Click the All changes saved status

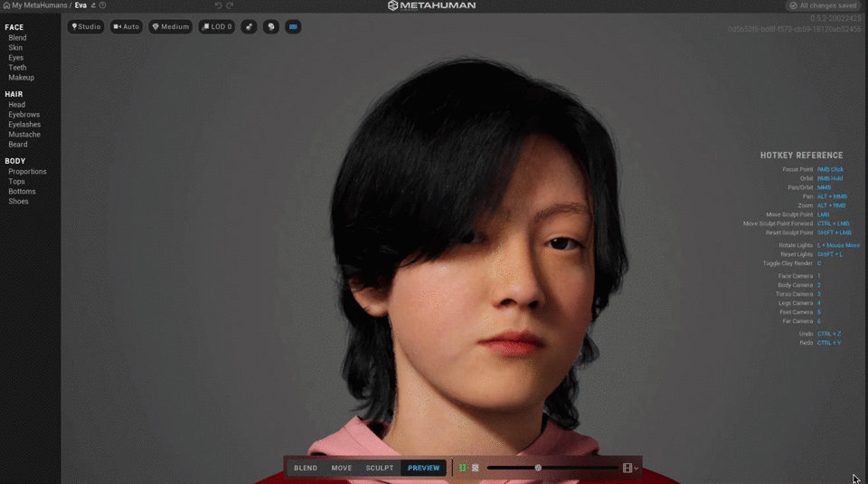coord(823,5)
